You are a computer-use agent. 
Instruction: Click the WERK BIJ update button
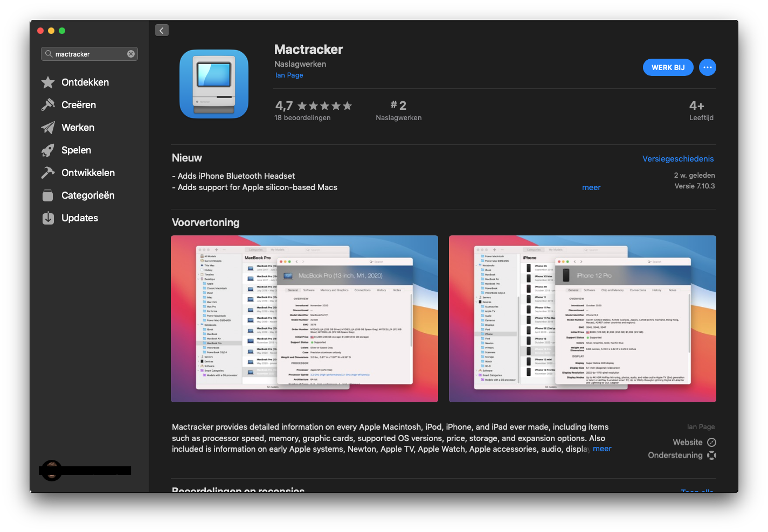(668, 67)
